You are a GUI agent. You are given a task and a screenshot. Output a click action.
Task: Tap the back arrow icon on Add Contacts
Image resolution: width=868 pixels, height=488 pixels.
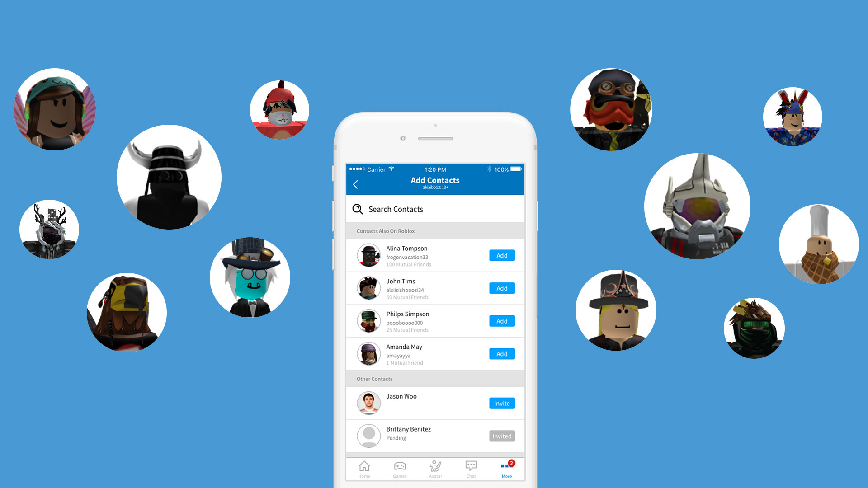tap(355, 183)
